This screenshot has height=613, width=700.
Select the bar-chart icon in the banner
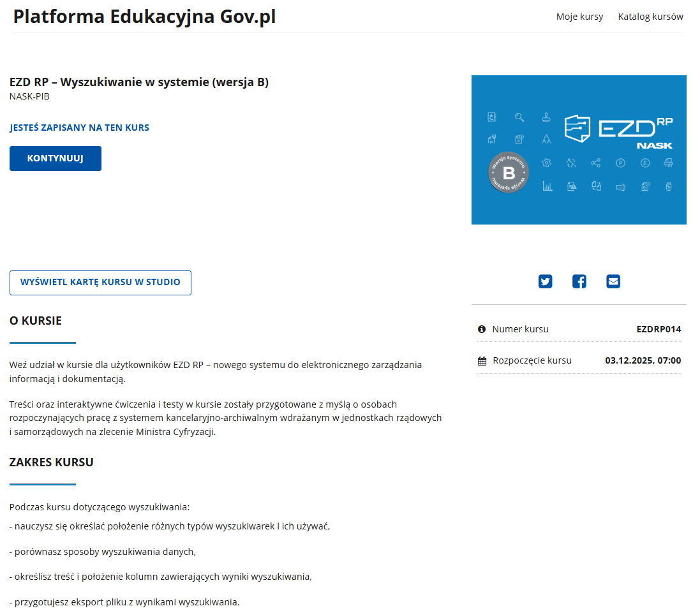click(x=547, y=186)
